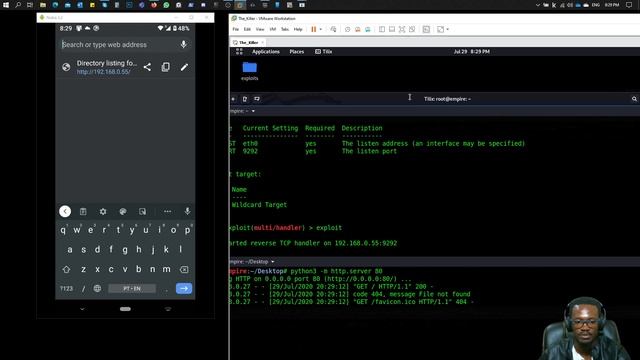Open the keyboard three-dots more menu
Viewport: 640px width, 360px height.
click(x=167, y=211)
